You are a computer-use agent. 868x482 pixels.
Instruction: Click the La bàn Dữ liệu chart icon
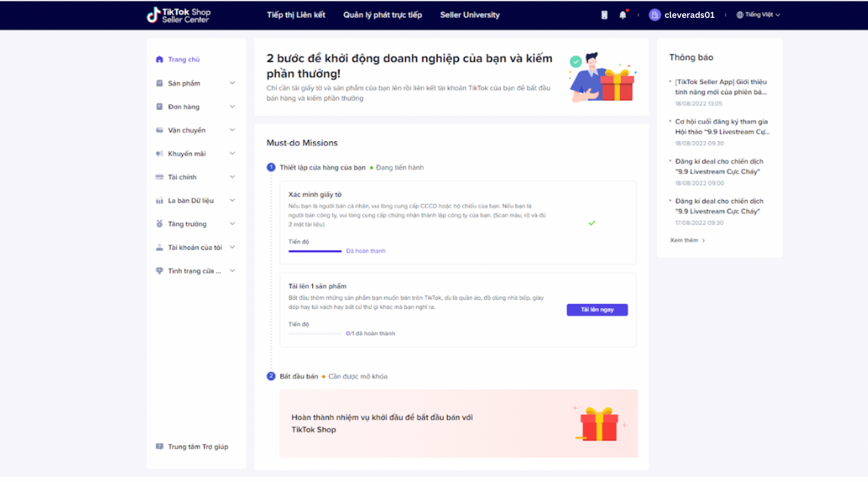160,200
